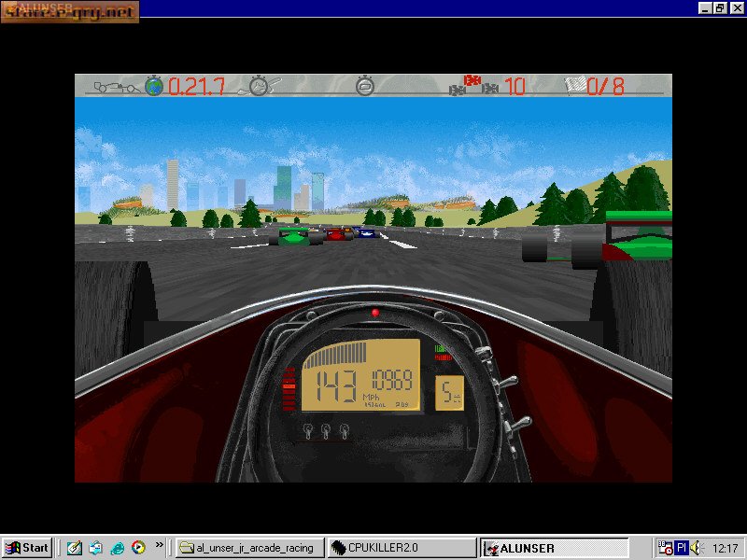Click the red race car ahead on track
The image size is (747, 560).
[x=338, y=234]
